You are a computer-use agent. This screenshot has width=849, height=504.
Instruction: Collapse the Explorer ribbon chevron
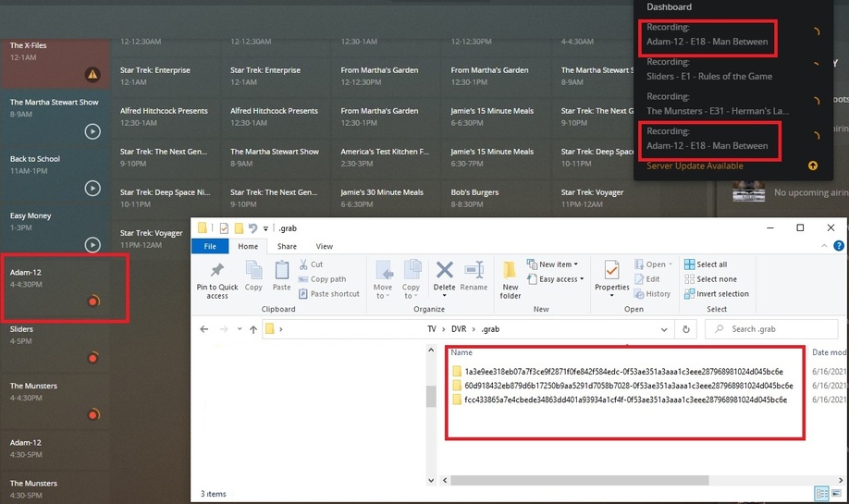coord(824,246)
